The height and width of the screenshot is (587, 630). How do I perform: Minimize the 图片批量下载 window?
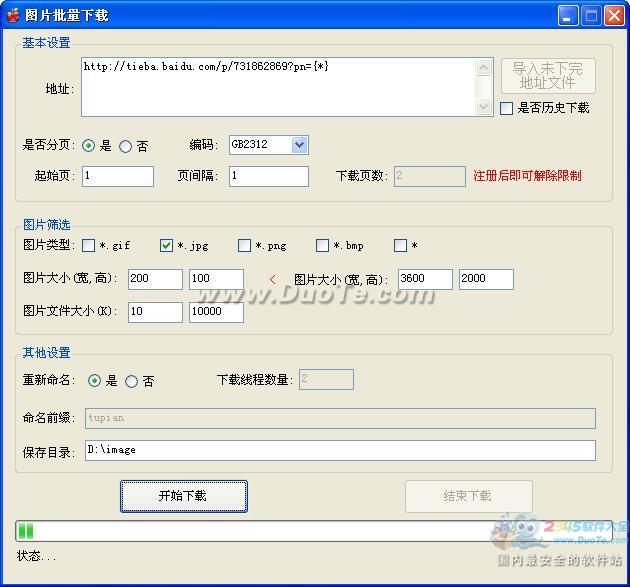coord(568,16)
